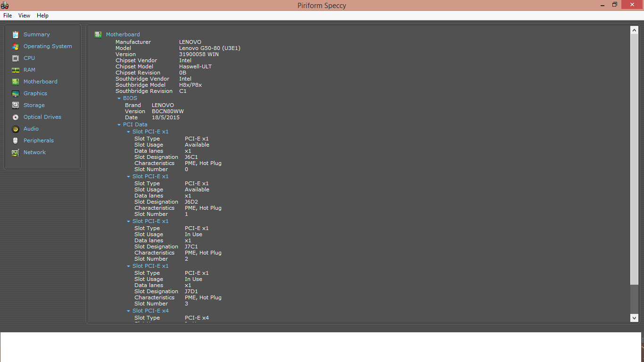
Task: Collapse the first Slot PCI-E x1 entry
Action: [x=128, y=132]
